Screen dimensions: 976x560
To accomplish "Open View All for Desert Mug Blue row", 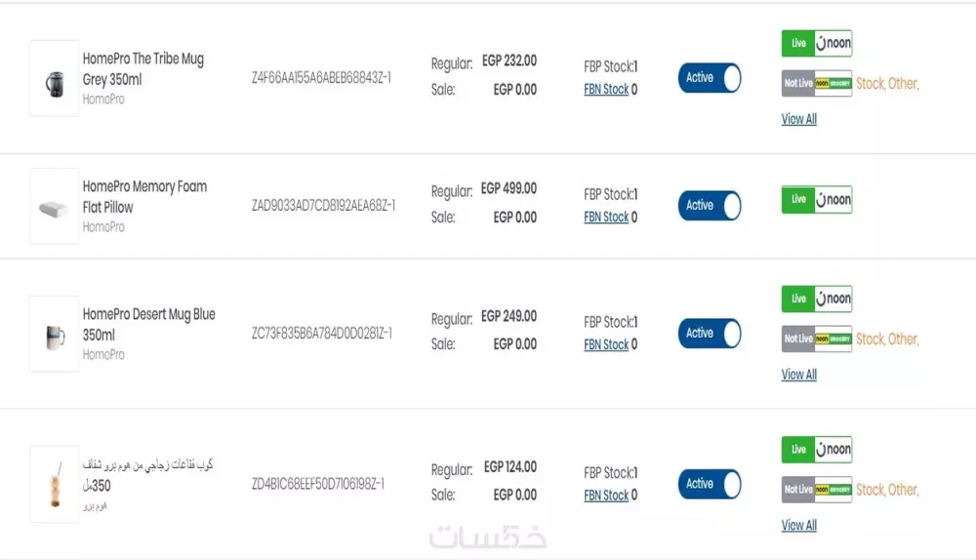I will (798, 375).
